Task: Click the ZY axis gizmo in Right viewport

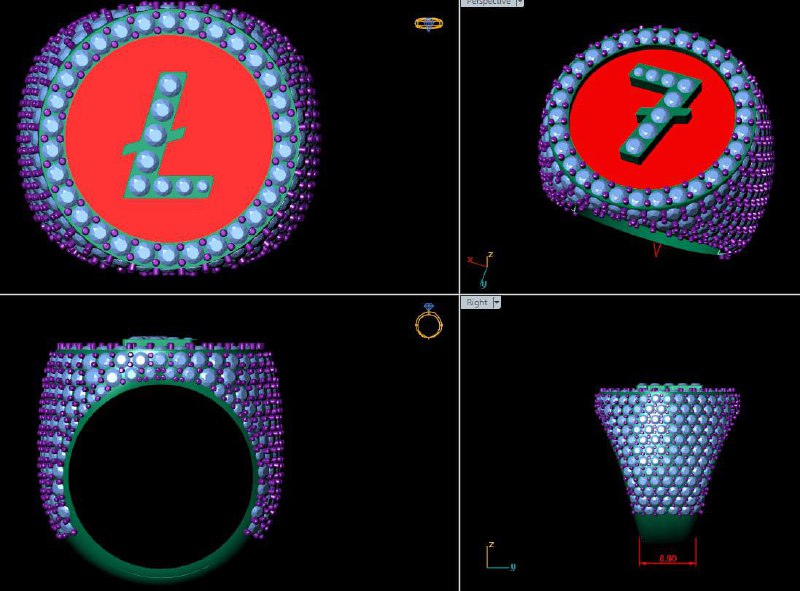Action: (x=501, y=556)
